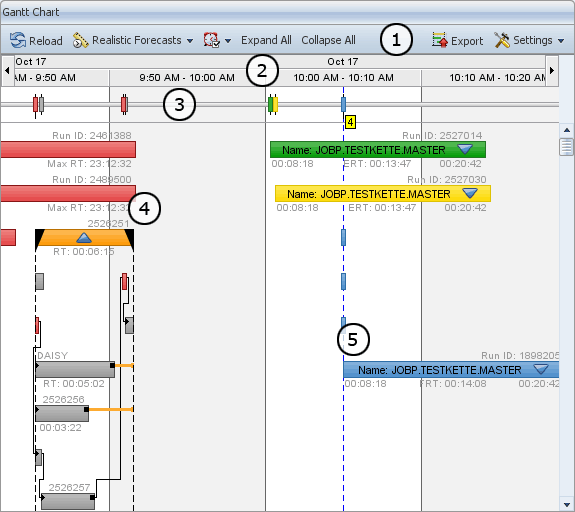The image size is (575, 512).
Task: Click left timeline scroll arrow
Action: click(7, 70)
